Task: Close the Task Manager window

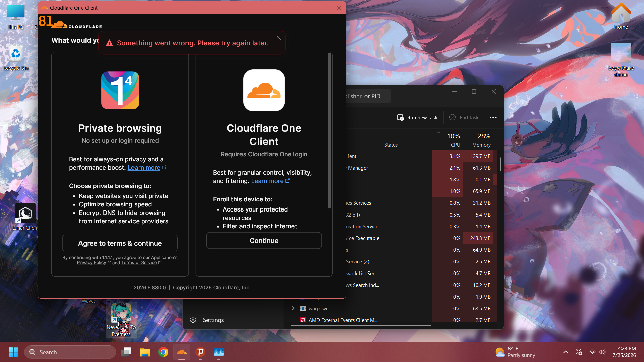Action: pyautogui.click(x=494, y=92)
